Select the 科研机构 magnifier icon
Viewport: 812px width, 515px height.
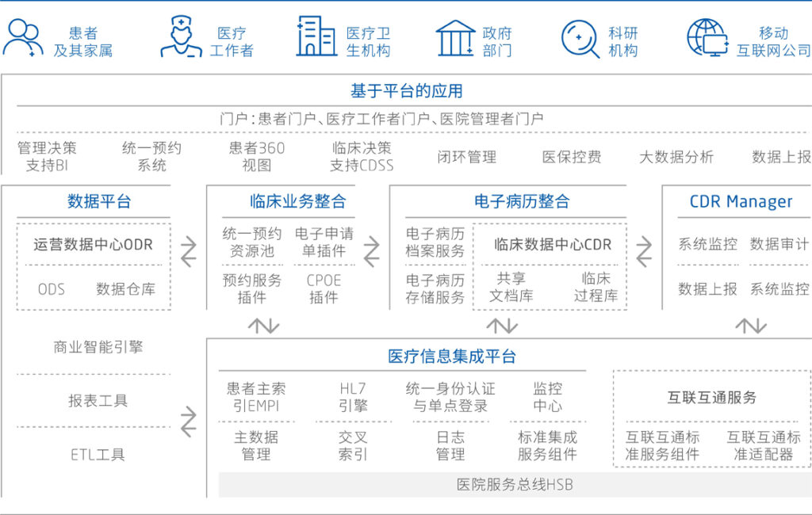pyautogui.click(x=580, y=38)
